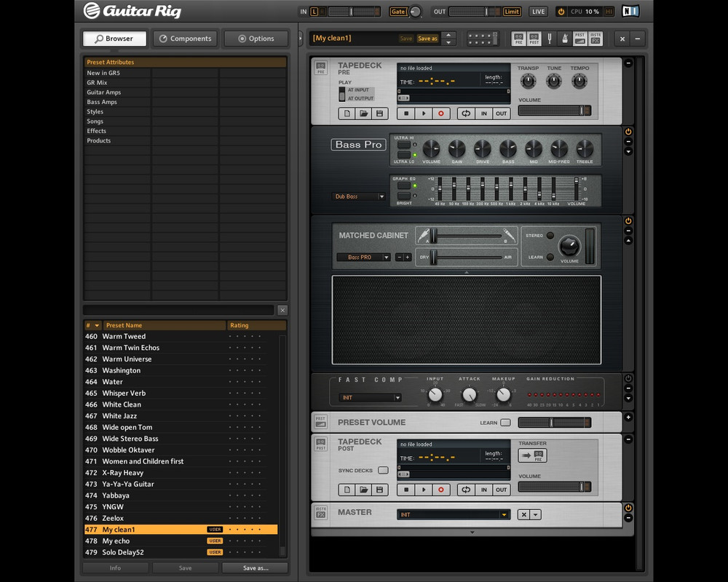Collapse the Tapedeck Post module
The image size is (728, 582).
click(628, 439)
